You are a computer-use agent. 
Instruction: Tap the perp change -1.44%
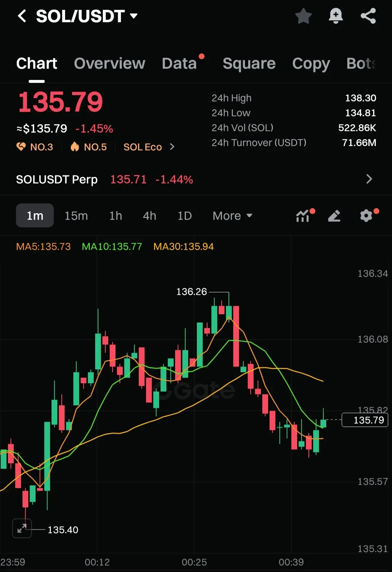pos(174,179)
